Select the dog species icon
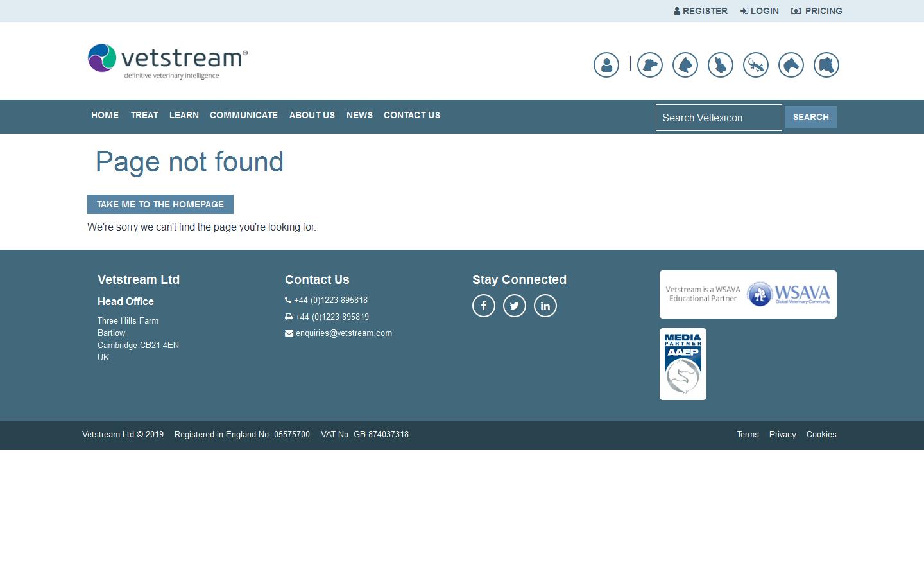Screen dimensions: 924x578 tap(649, 65)
